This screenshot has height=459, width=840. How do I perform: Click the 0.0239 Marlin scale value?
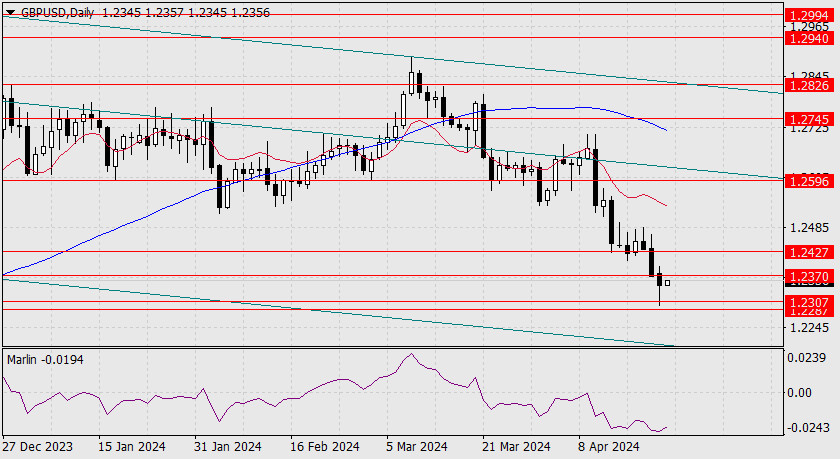[x=806, y=358]
